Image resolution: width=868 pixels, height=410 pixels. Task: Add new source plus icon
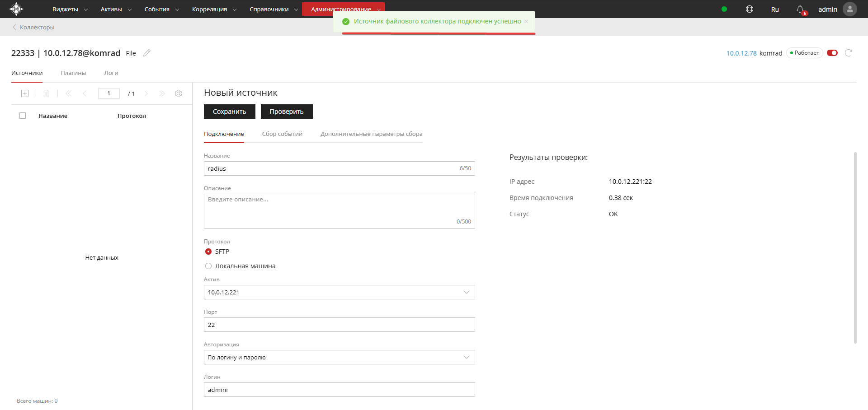(25, 93)
